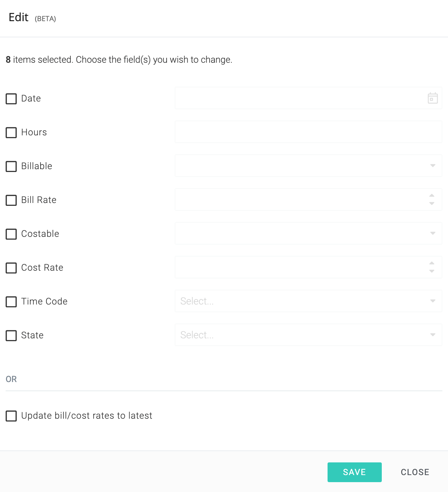This screenshot has height=492, width=448.
Task: Toggle the Costable checkbox
Action: coord(11,234)
